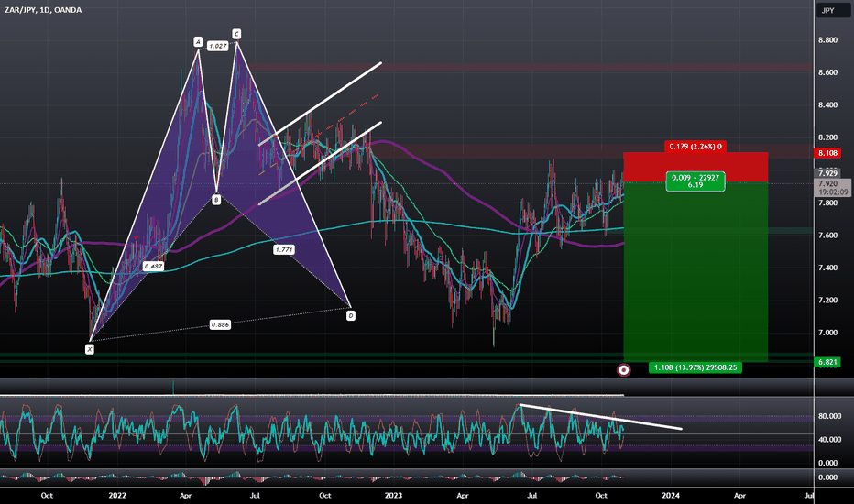Click the 2022 label on the time axis

117,495
